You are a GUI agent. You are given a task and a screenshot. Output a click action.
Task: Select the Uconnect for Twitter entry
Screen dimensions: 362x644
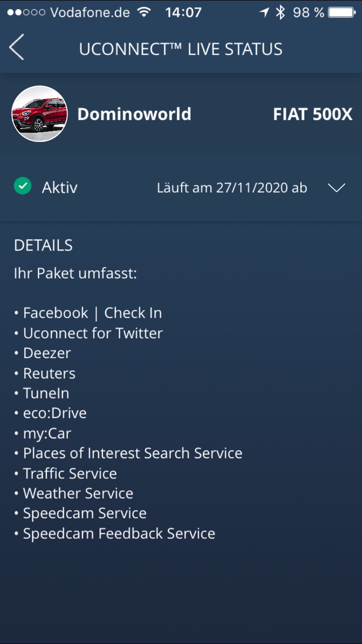coord(93,333)
